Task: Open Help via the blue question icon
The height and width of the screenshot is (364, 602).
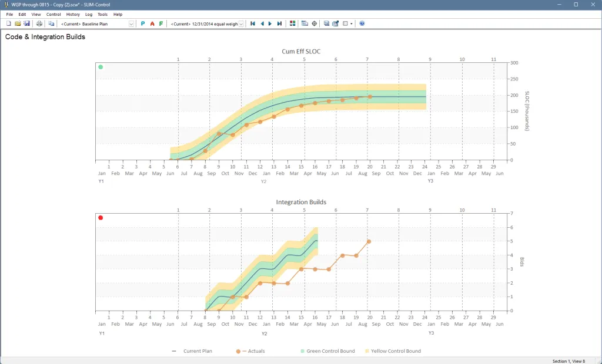Action: [362, 24]
